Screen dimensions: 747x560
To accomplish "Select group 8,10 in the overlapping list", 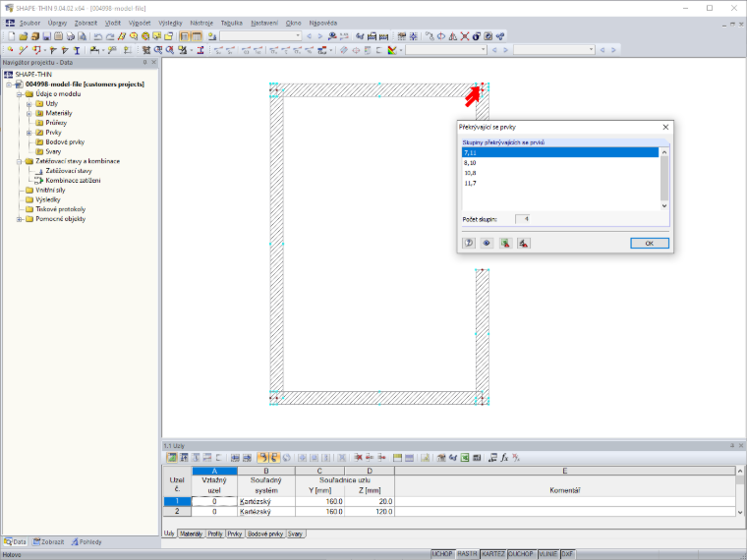I will click(560, 163).
